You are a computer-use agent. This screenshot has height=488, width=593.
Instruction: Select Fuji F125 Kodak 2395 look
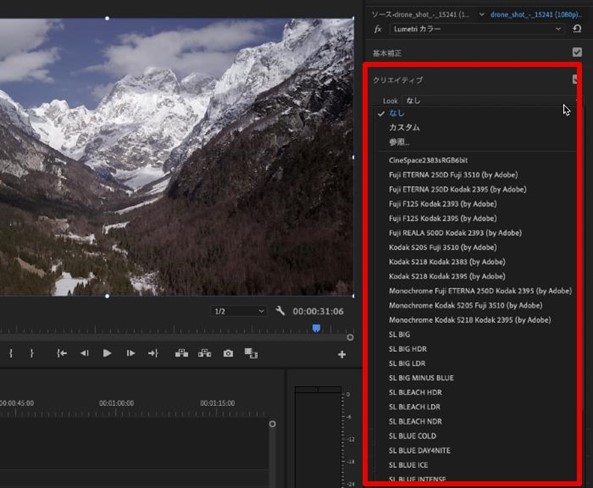pos(443,218)
